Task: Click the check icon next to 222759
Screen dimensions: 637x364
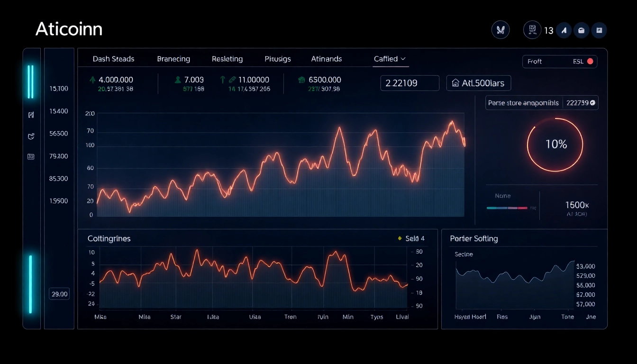Action: point(592,103)
